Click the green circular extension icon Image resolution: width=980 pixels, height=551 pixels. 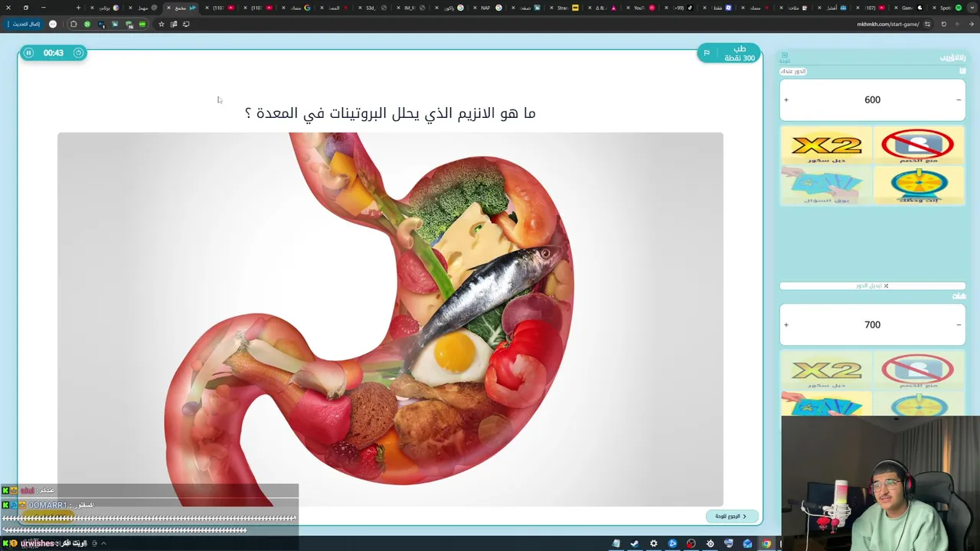pyautogui.click(x=87, y=24)
